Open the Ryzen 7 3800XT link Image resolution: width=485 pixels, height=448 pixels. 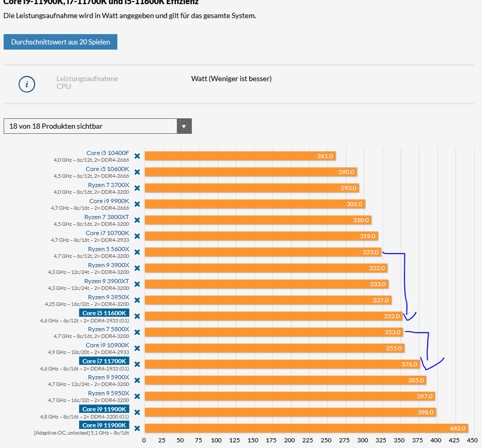coord(107,217)
